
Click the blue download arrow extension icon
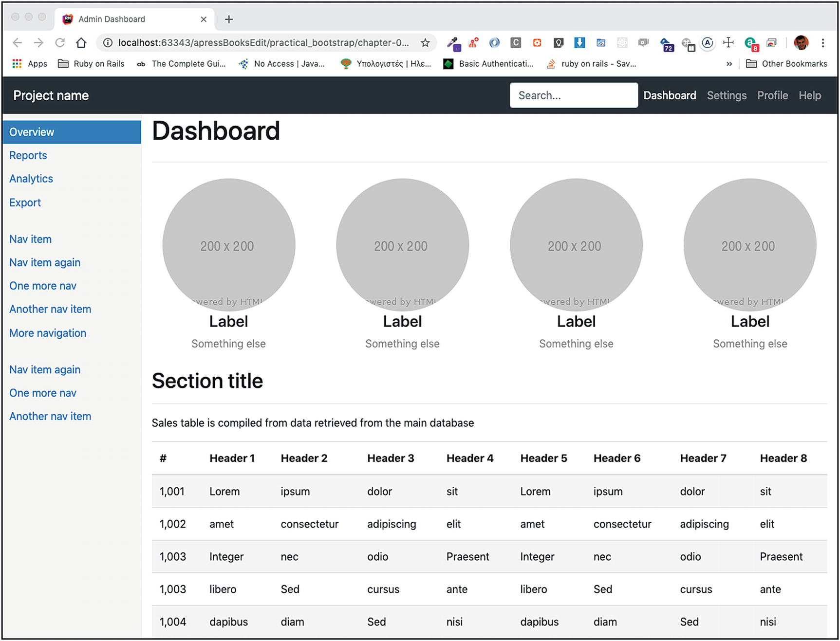tap(579, 43)
